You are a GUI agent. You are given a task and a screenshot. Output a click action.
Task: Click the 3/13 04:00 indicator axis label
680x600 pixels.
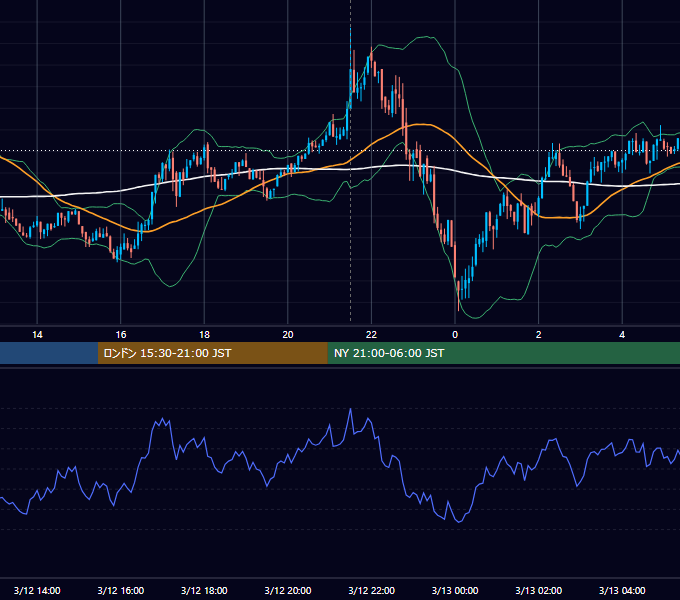(622, 590)
